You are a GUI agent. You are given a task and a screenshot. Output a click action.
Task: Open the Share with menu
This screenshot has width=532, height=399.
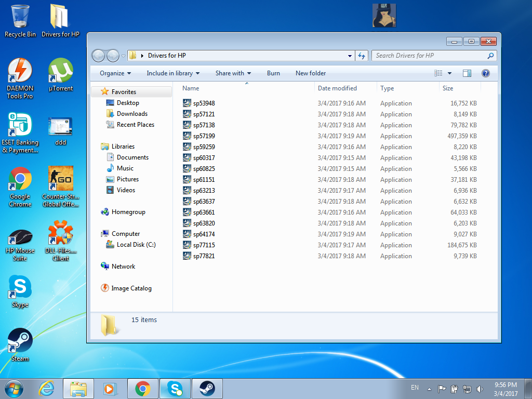233,73
